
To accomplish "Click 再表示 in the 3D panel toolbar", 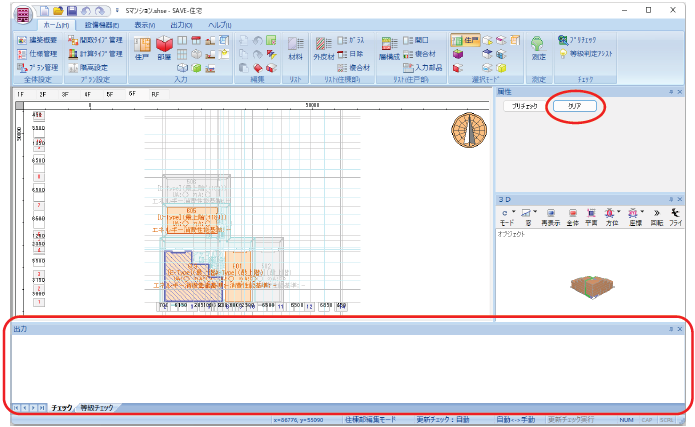I will tap(549, 216).
